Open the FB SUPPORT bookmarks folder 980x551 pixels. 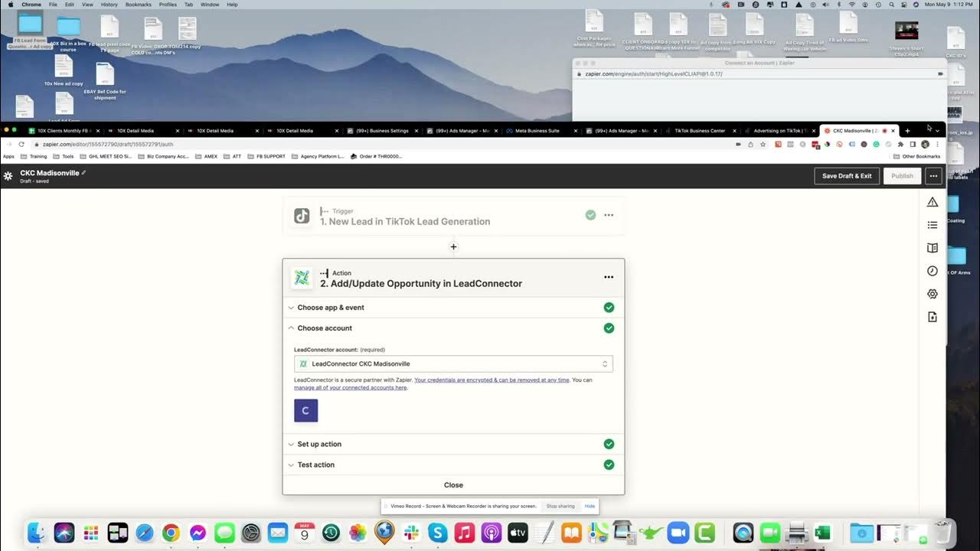[266, 156]
